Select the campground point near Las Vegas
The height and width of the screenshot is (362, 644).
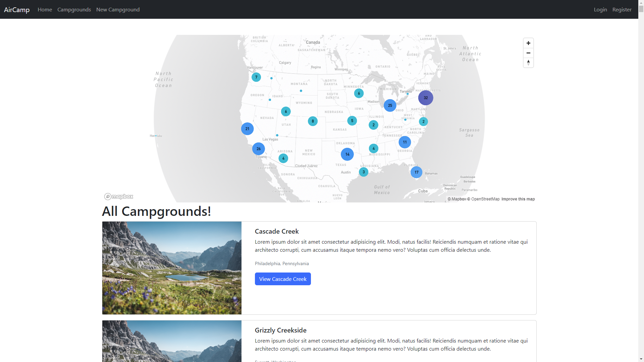(x=277, y=135)
